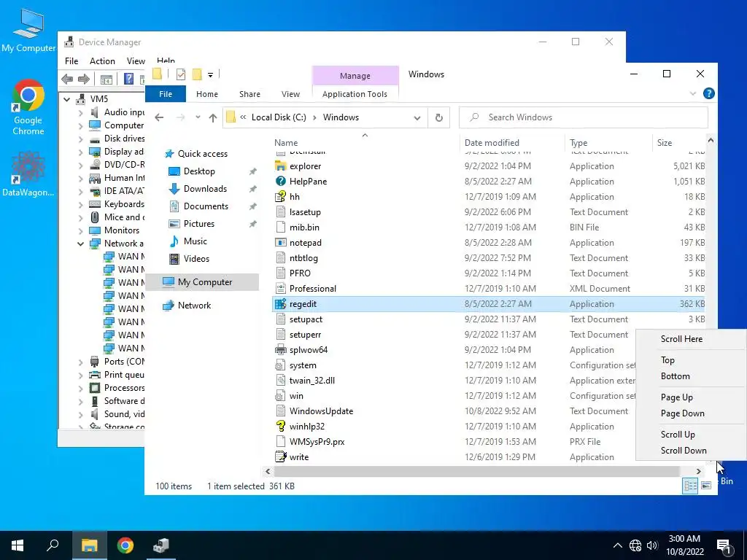
Task: Open the File tab in Explorer
Action: 166,94
